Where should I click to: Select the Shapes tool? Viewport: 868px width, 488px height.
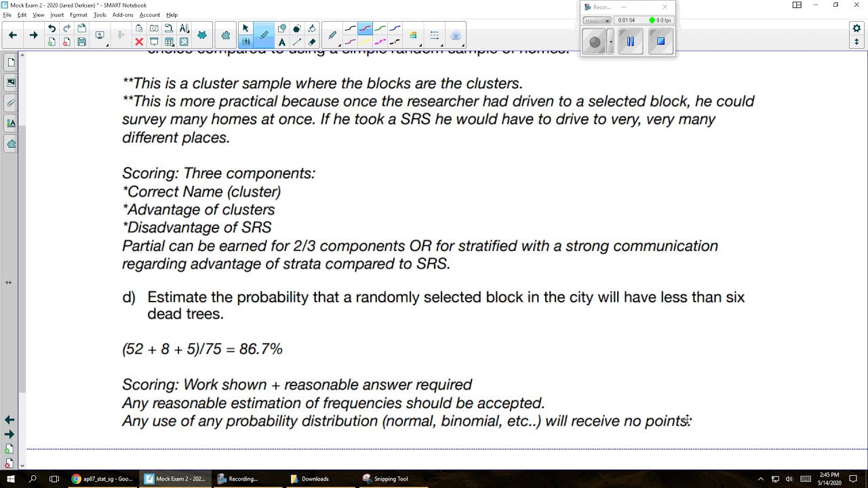[282, 28]
